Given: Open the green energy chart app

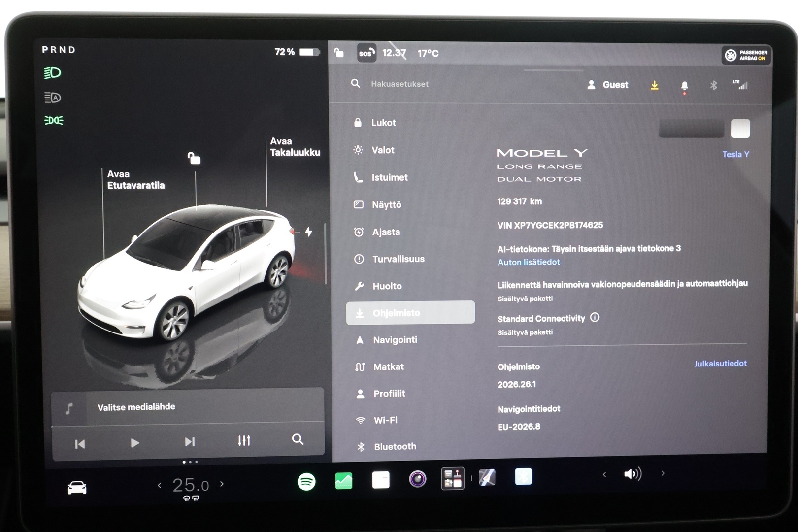Looking at the screenshot, I should 344,480.
